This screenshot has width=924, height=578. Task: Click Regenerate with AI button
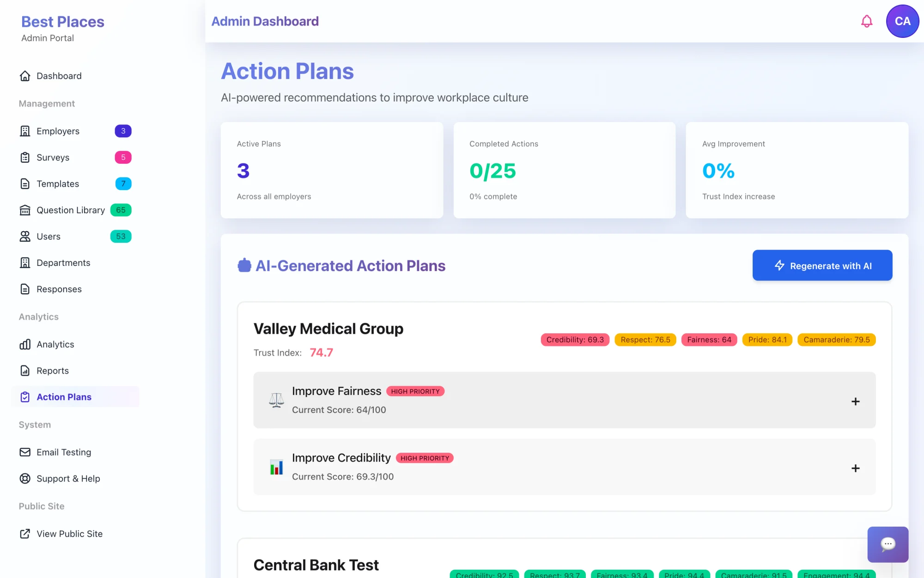822,265
